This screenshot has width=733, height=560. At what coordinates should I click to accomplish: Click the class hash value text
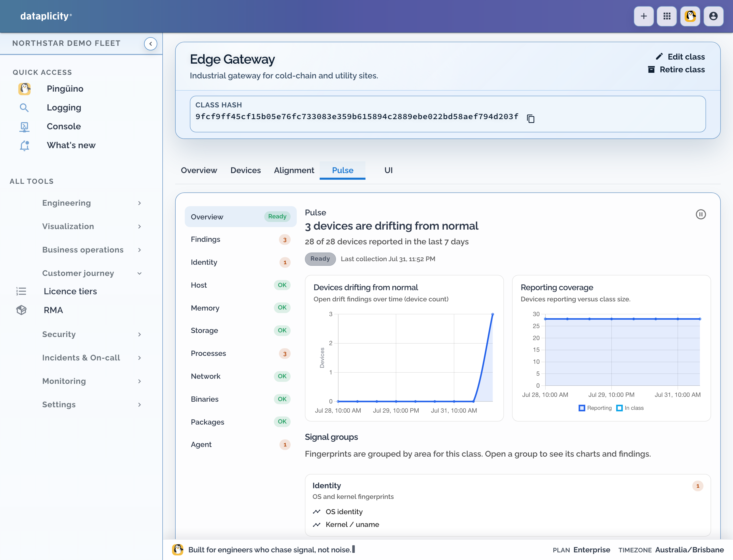pyautogui.click(x=357, y=117)
